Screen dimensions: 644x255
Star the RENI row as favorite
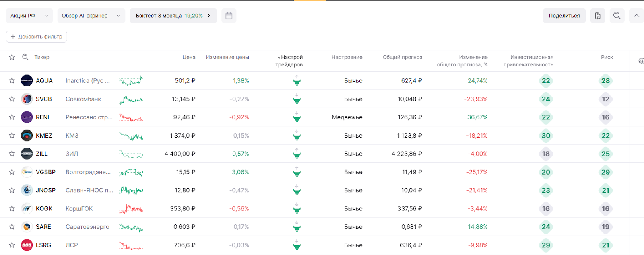[12, 117]
